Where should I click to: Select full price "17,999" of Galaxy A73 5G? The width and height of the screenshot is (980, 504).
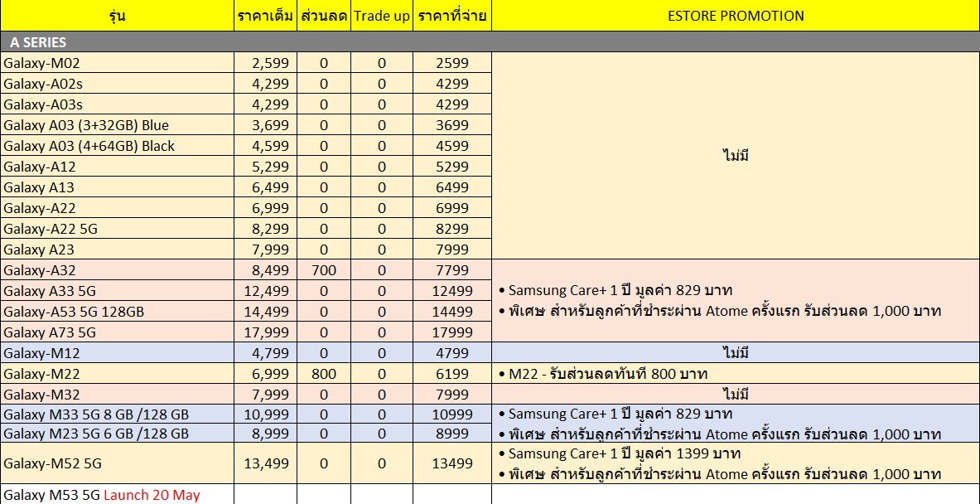(x=267, y=332)
